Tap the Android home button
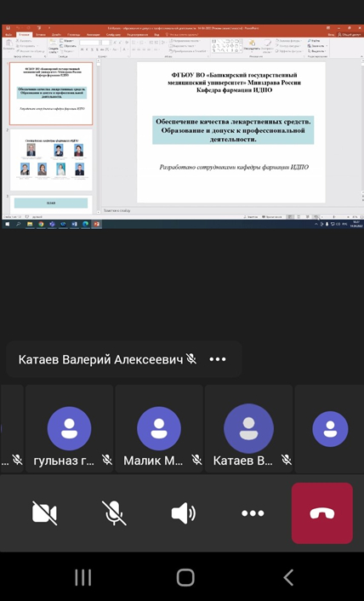The width and height of the screenshot is (364, 601). pyautogui.click(x=185, y=577)
